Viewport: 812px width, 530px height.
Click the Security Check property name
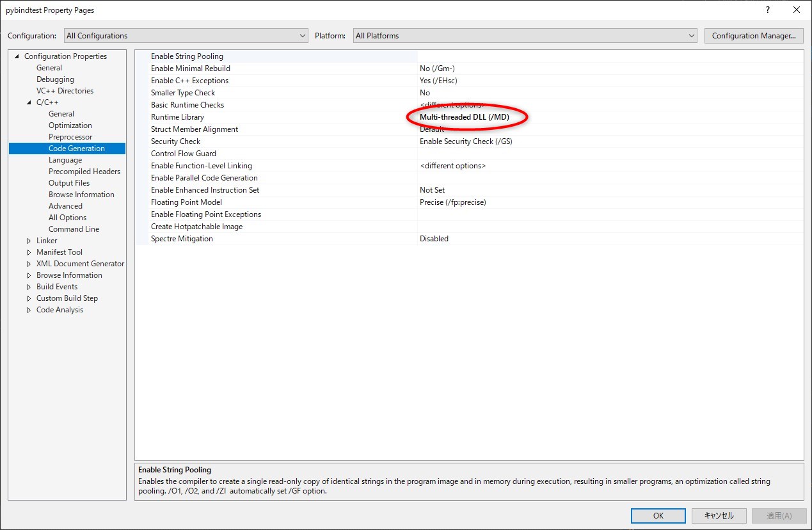pyautogui.click(x=175, y=141)
